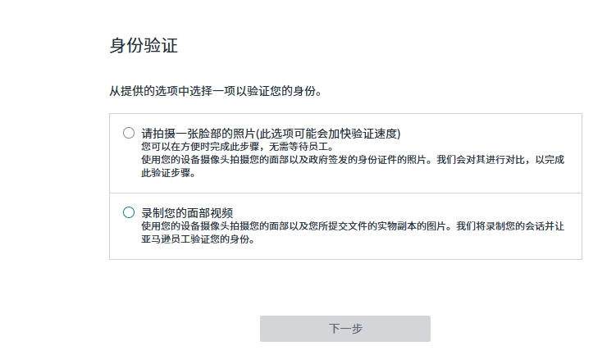
Task: Click the 请拍摄一张脸部的照片 option label
Action: (198, 134)
